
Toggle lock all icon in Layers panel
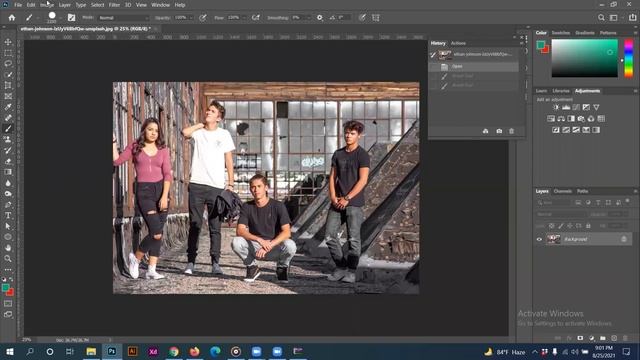(588, 225)
